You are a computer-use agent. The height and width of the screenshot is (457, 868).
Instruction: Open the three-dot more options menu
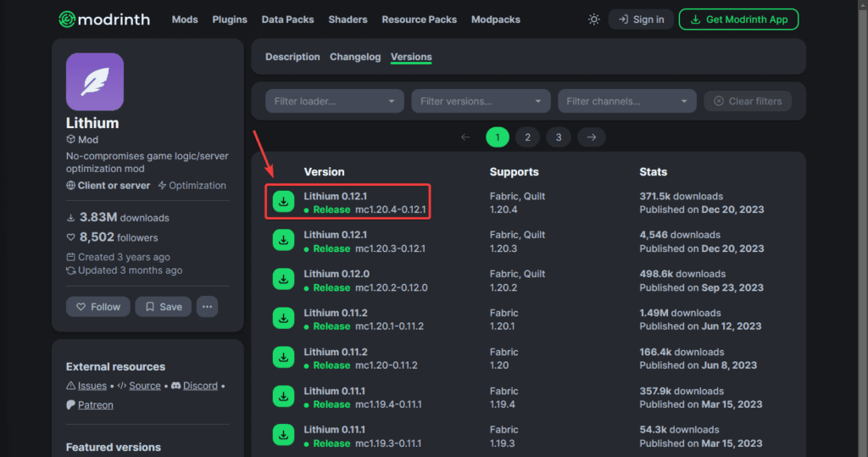pos(208,306)
